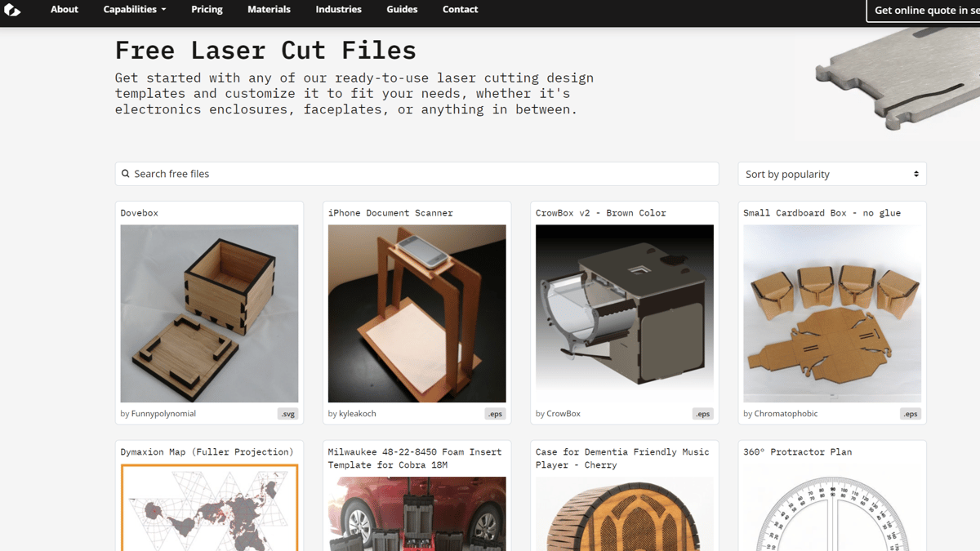Click the .eps badge on iPhone Document Scanner

coord(495,414)
